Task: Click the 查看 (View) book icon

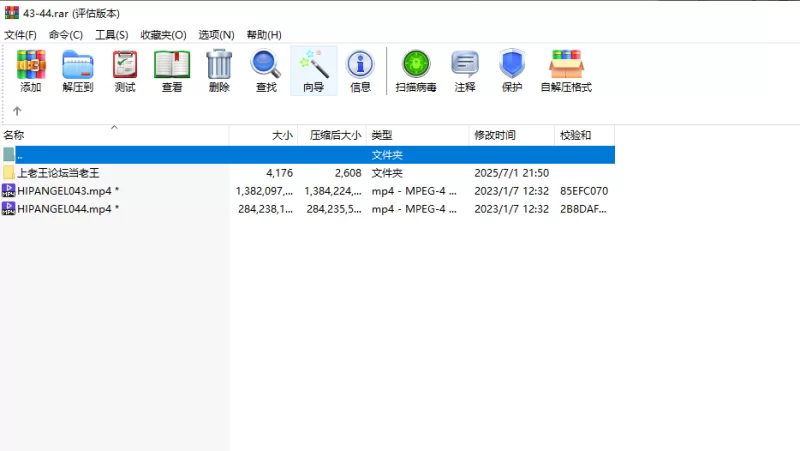Action: tap(172, 65)
